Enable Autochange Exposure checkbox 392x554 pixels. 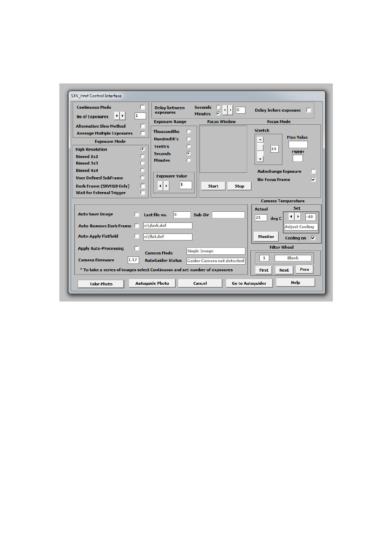click(x=313, y=172)
